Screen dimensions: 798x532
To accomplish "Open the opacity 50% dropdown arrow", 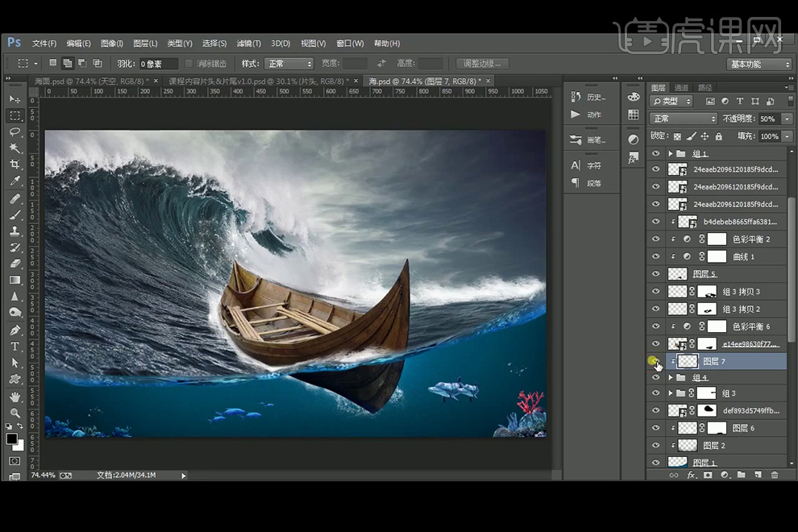I will coord(787,118).
